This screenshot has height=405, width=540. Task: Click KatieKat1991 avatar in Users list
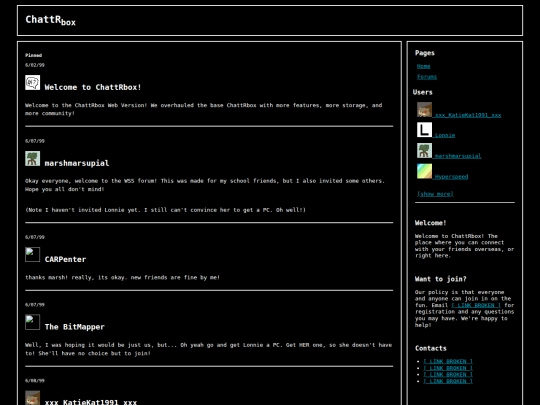[x=424, y=110]
